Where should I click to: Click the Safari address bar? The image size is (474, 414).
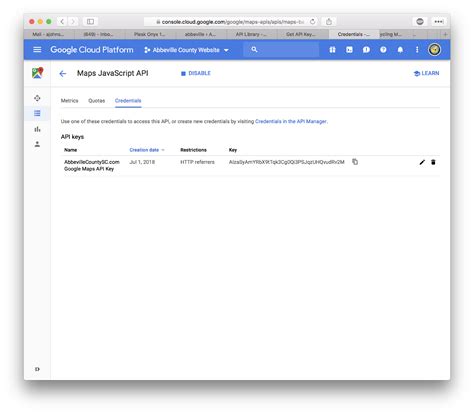(230, 22)
